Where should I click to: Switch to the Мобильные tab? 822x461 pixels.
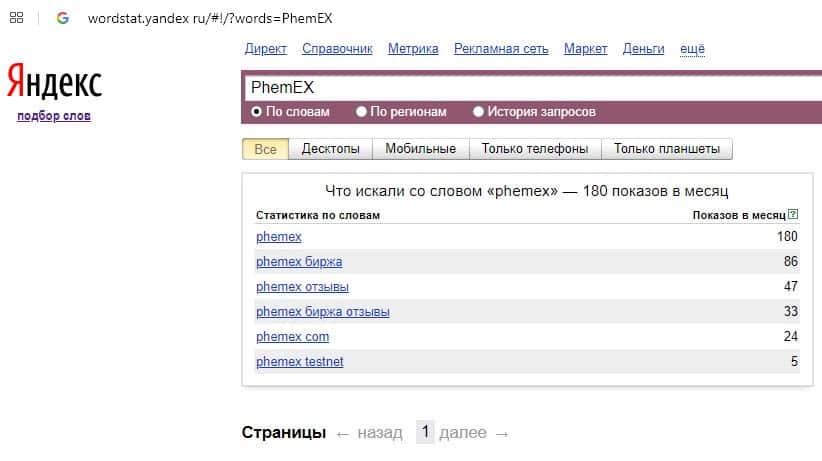420,149
